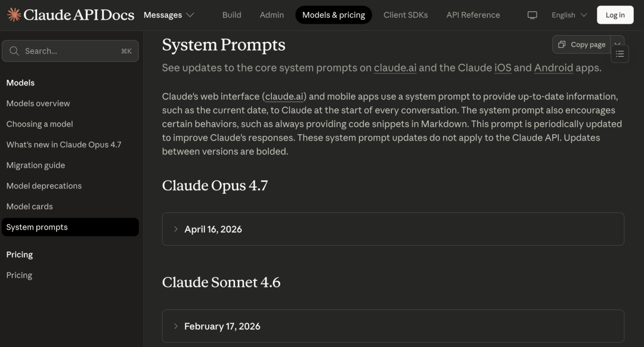
Task: Click the Claude starburst logo icon
Action: 14,15
